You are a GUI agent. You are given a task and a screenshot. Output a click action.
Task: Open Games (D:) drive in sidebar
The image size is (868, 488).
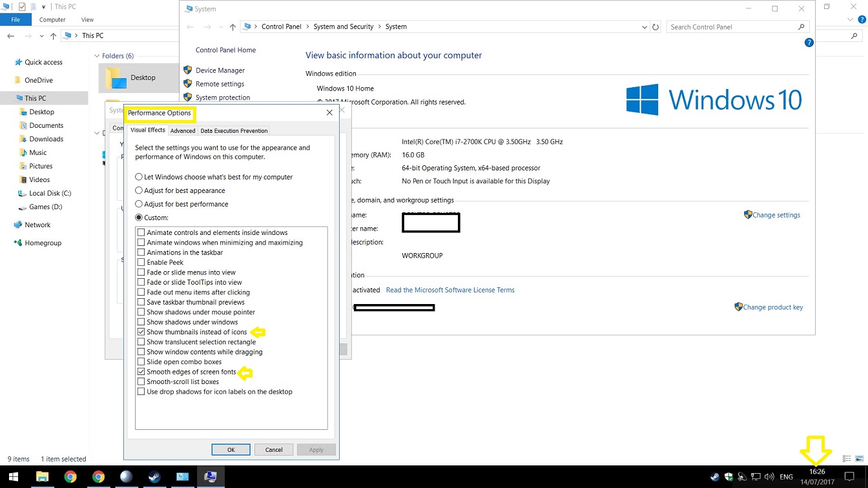coord(46,207)
